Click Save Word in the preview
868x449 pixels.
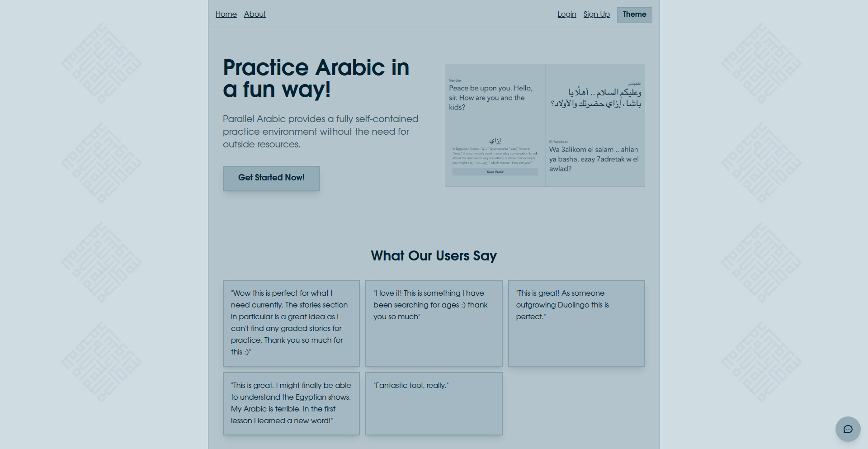click(x=495, y=172)
